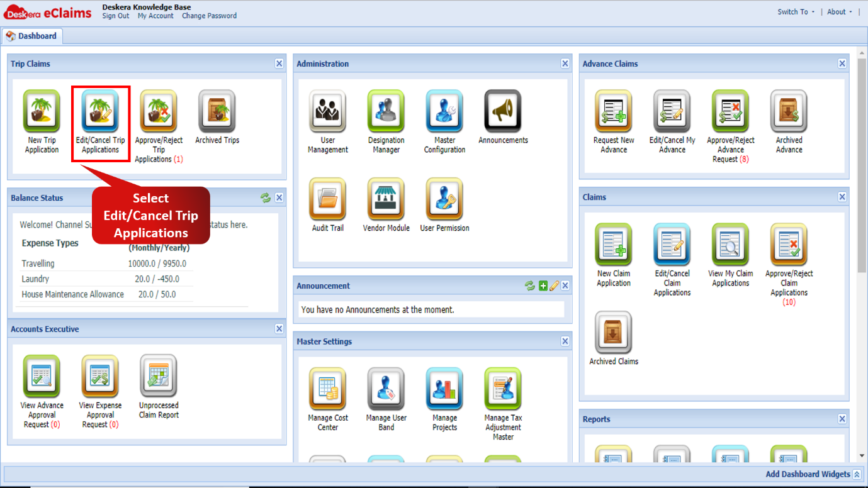Open the Manage Cost Center icon

[327, 389]
